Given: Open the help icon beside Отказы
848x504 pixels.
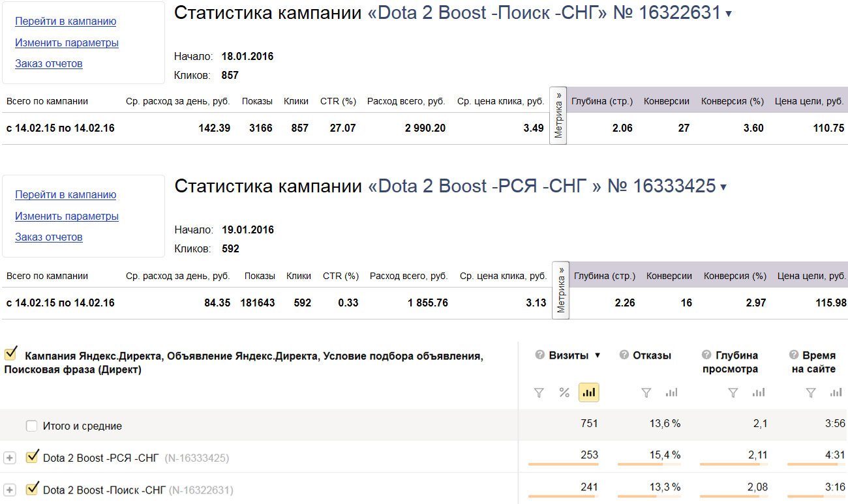Looking at the screenshot, I should coord(624,355).
